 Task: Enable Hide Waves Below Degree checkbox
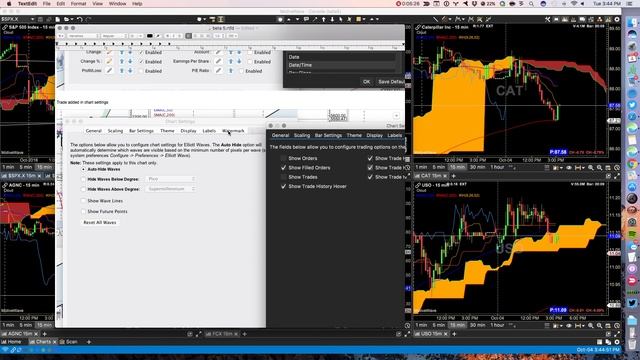coord(84,179)
